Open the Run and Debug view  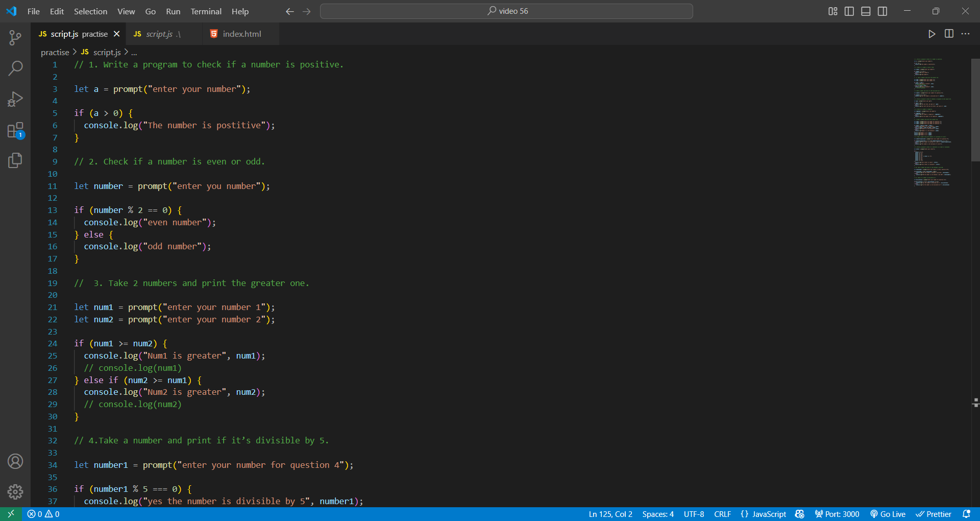click(15, 99)
